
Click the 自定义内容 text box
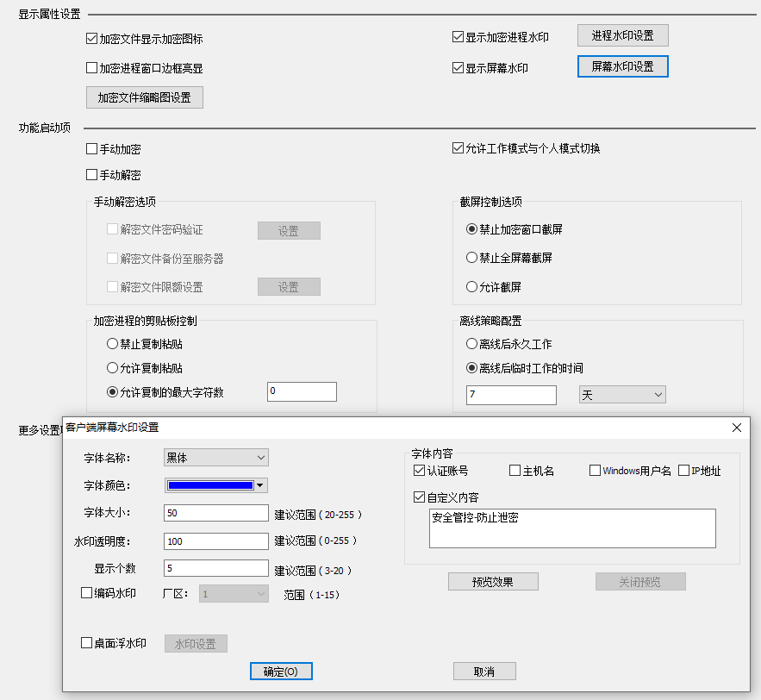(x=572, y=528)
